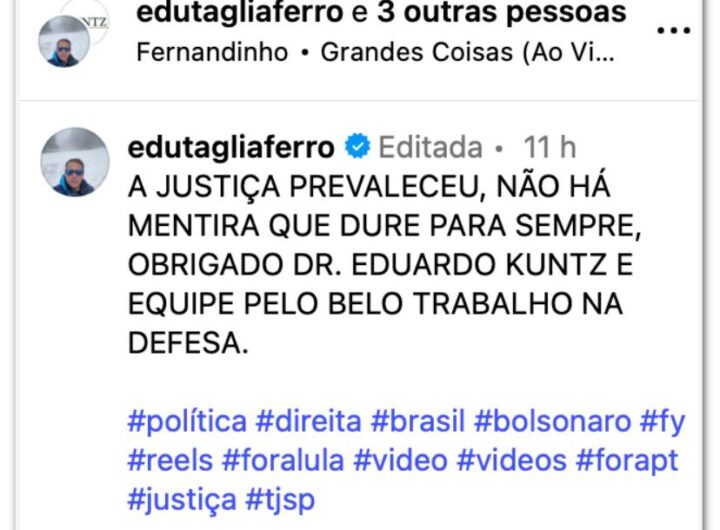Open the caption author's profile photo

pyautogui.click(x=75, y=162)
